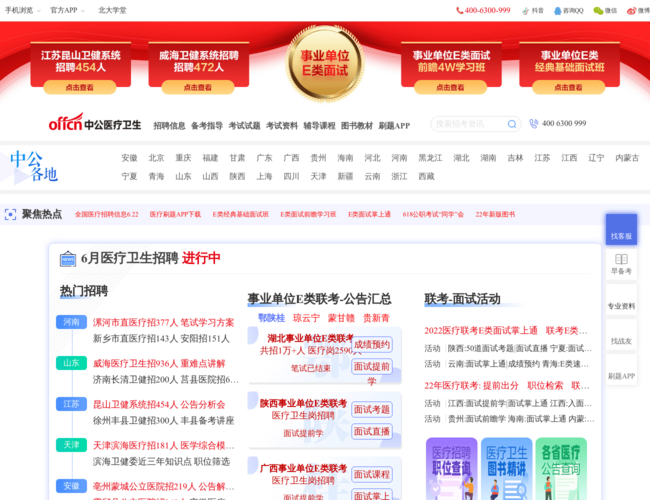Click the 聚焦热点 focus icon

pos(10,214)
